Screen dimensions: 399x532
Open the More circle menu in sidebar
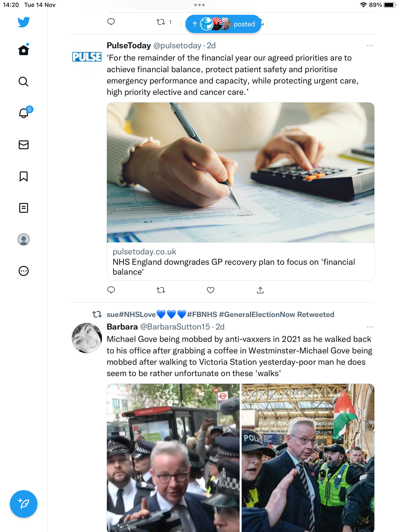pyautogui.click(x=24, y=271)
